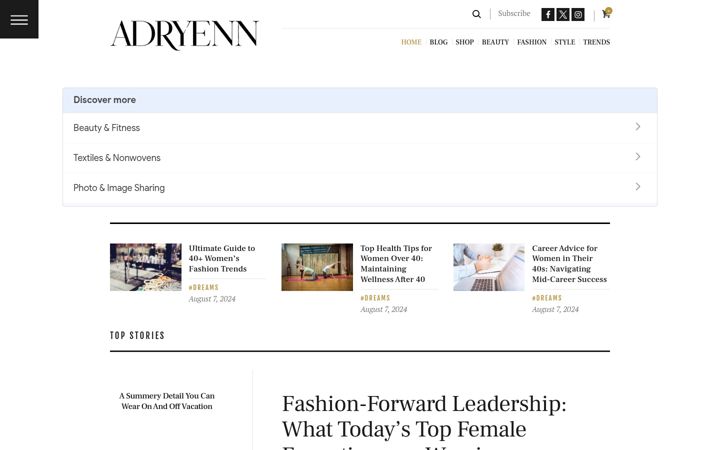Click the Discover more header
Image resolution: width=720 pixels, height=450 pixels.
pyautogui.click(x=104, y=100)
